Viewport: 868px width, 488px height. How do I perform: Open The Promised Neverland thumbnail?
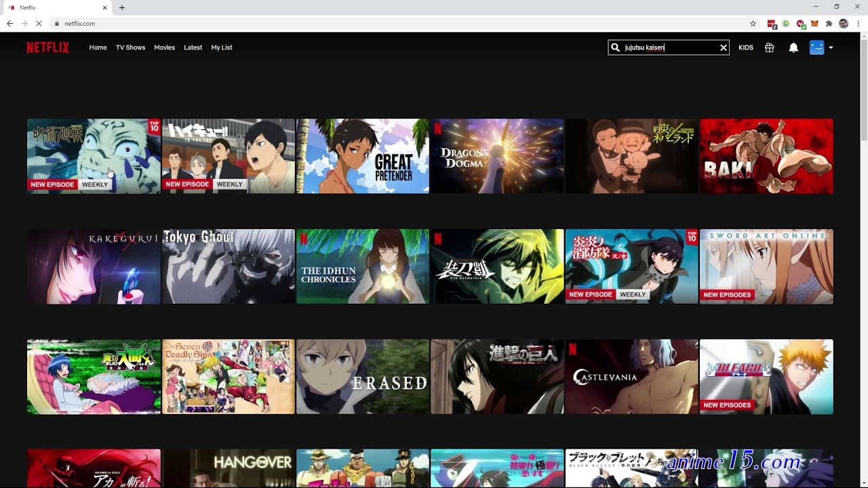coord(631,157)
